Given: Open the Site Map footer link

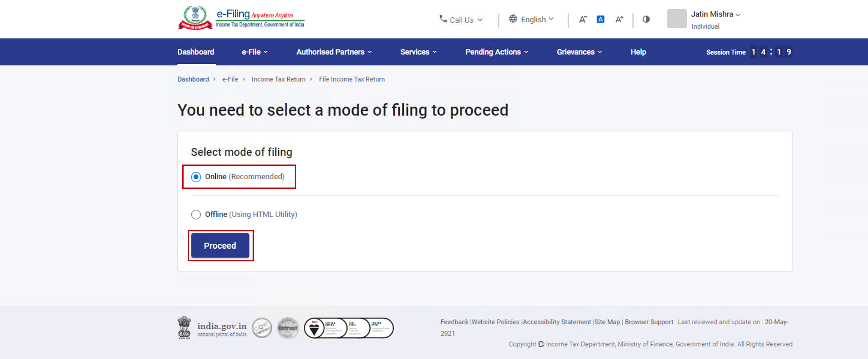Looking at the screenshot, I should point(607,322).
